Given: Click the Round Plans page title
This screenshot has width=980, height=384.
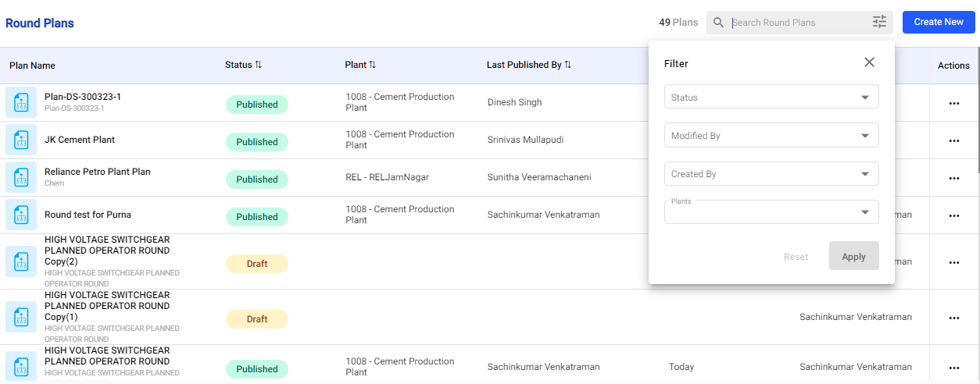Looking at the screenshot, I should coord(40,23).
